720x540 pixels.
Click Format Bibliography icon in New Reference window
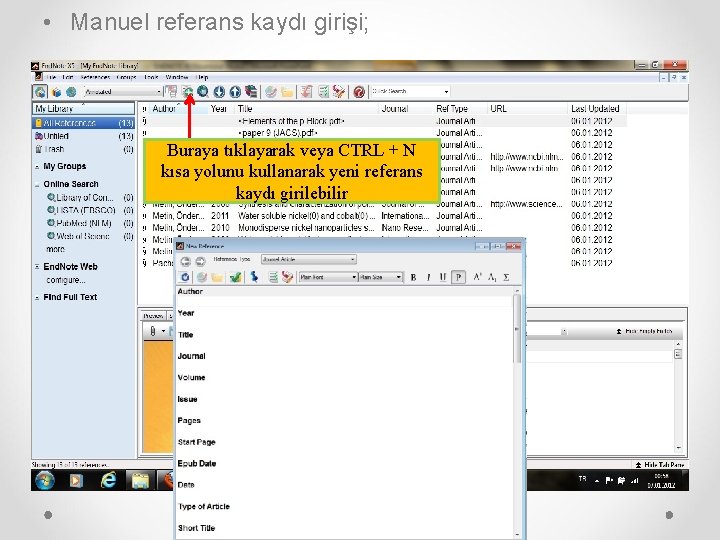click(x=273, y=277)
